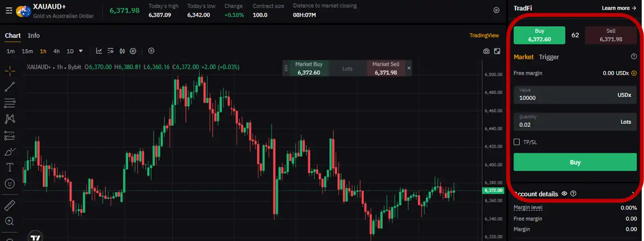Open the indicator templates icon
The width and height of the screenshot is (644, 241).
click(111, 51)
